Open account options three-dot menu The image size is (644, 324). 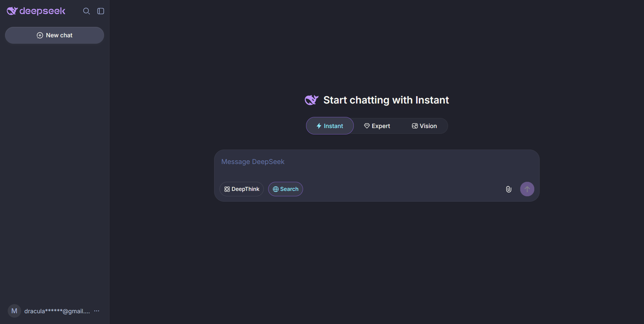(x=97, y=311)
